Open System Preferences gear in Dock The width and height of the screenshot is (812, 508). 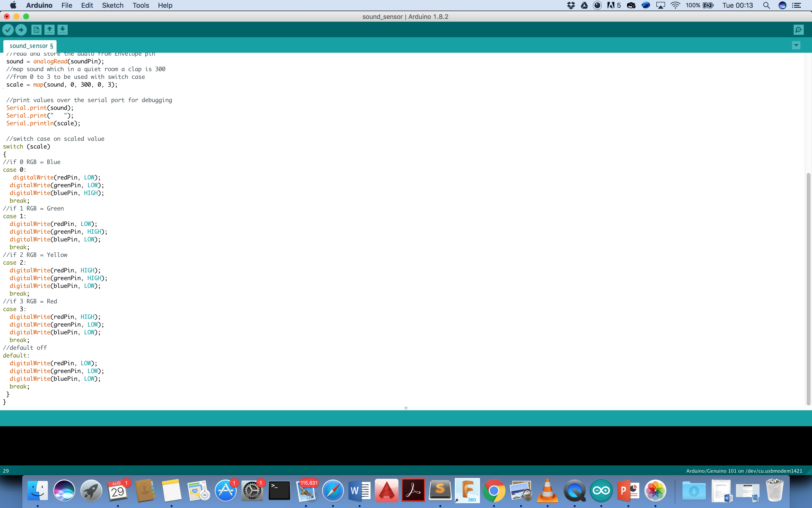point(252,491)
